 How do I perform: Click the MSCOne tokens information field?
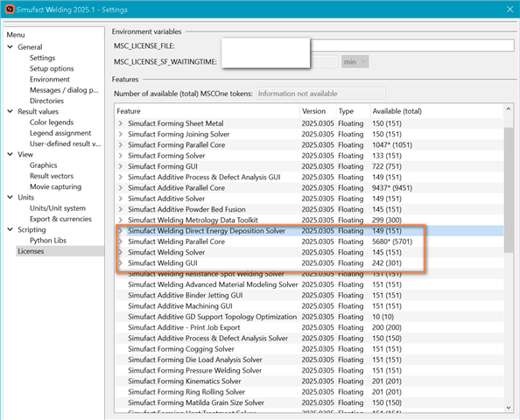[x=320, y=94]
